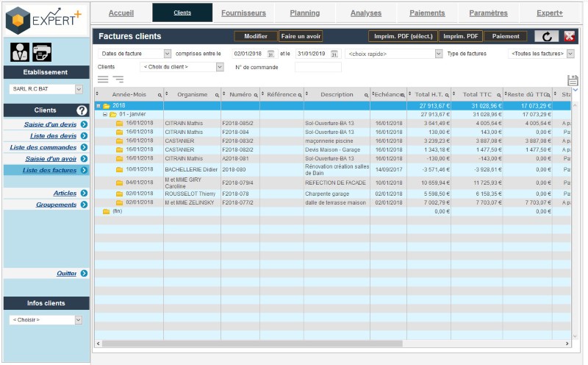Open calendar picker for end date
Image resolution: width=588 pixels, height=365 pixels.
[334, 54]
